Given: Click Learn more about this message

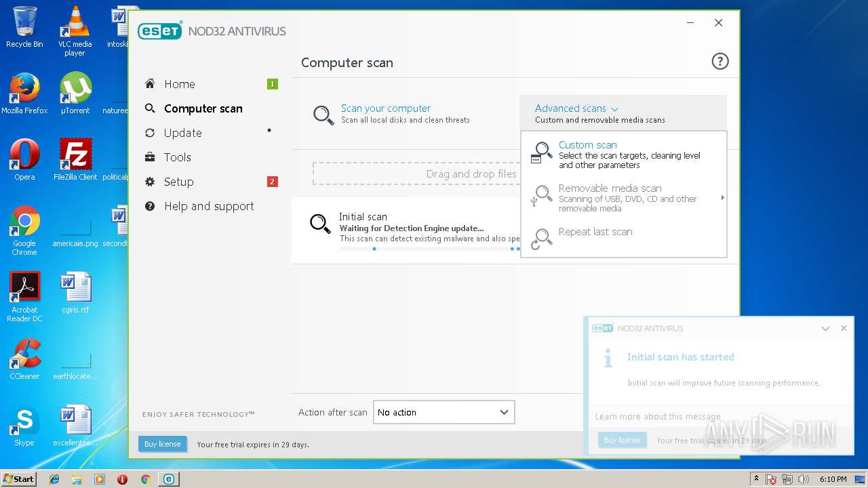Looking at the screenshot, I should pyautogui.click(x=658, y=416).
